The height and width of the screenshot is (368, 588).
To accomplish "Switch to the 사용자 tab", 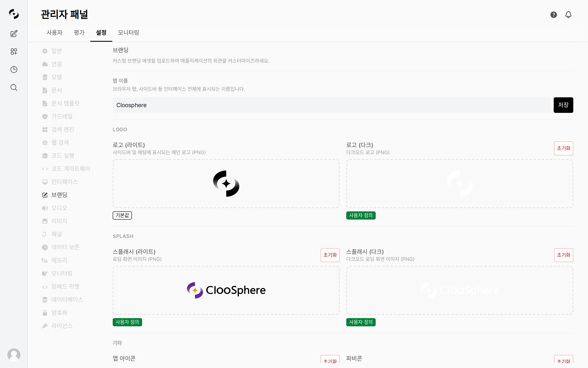I will pyautogui.click(x=55, y=33).
